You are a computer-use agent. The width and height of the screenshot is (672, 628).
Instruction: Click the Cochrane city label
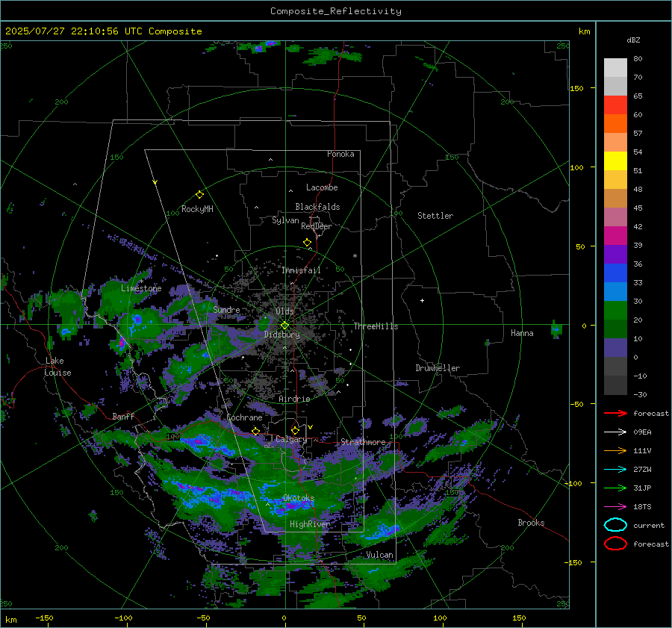click(x=244, y=417)
